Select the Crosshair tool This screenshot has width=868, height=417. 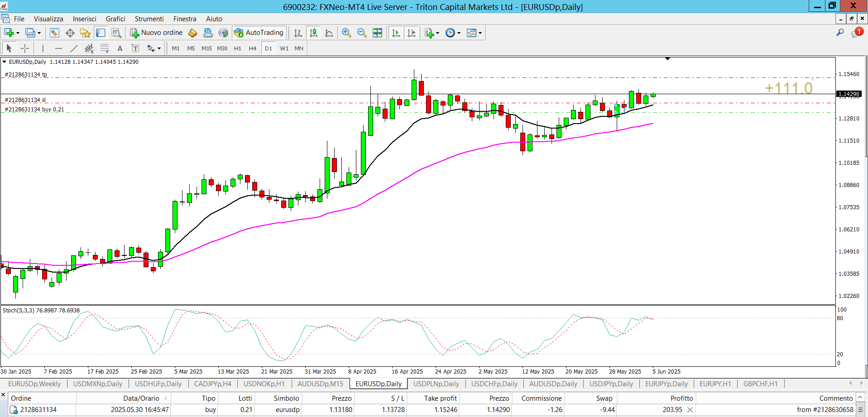25,48
